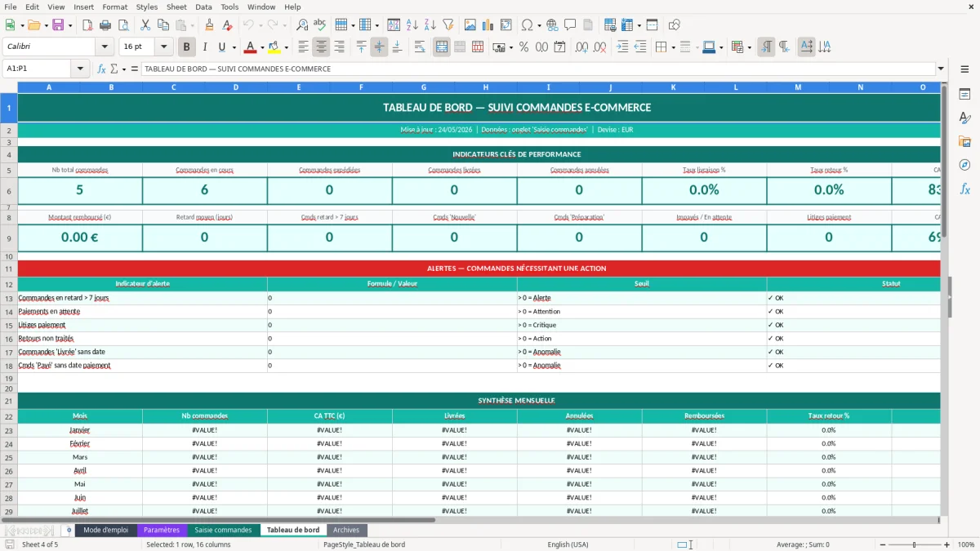Apply the red font color swatch
Screen dimensions: 980x551
tap(251, 47)
